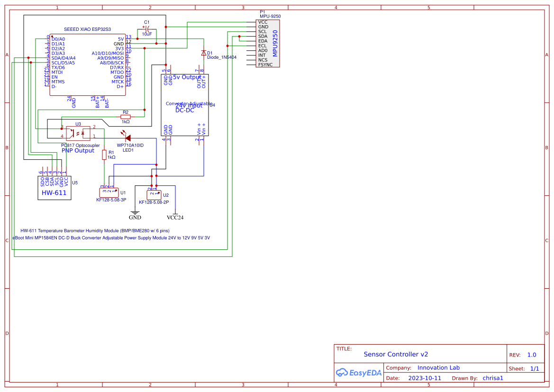Select connector U1 KF128-5.08-3P
The height and width of the screenshot is (392, 554).
[109, 191]
